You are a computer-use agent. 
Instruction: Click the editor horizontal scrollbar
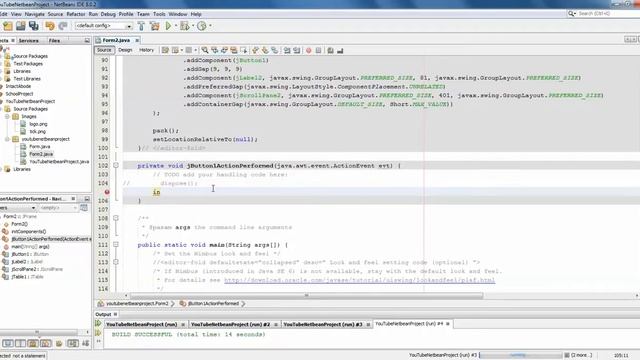(306, 295)
